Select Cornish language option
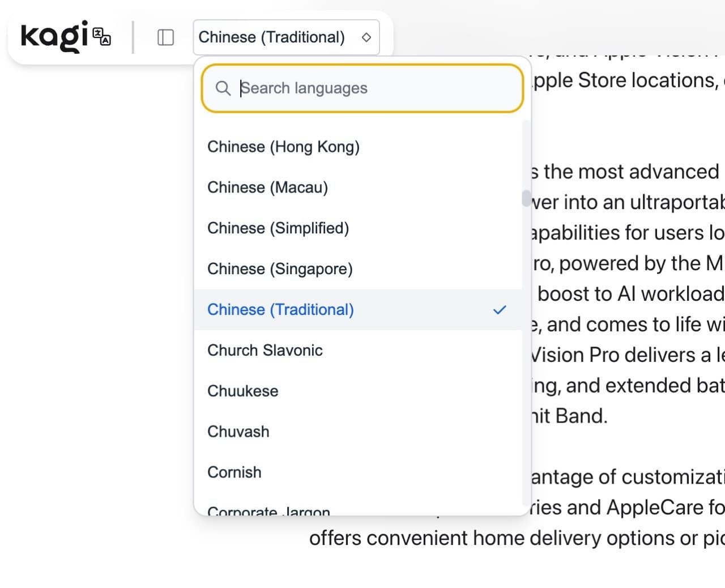Viewport: 725px width, 588px height. coord(234,472)
